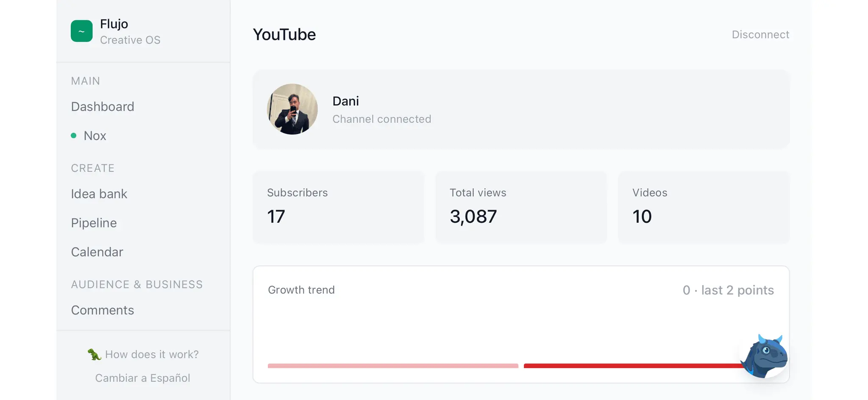This screenshot has height=400, width=868.
Task: Click the Dani channel name
Action: (345, 101)
